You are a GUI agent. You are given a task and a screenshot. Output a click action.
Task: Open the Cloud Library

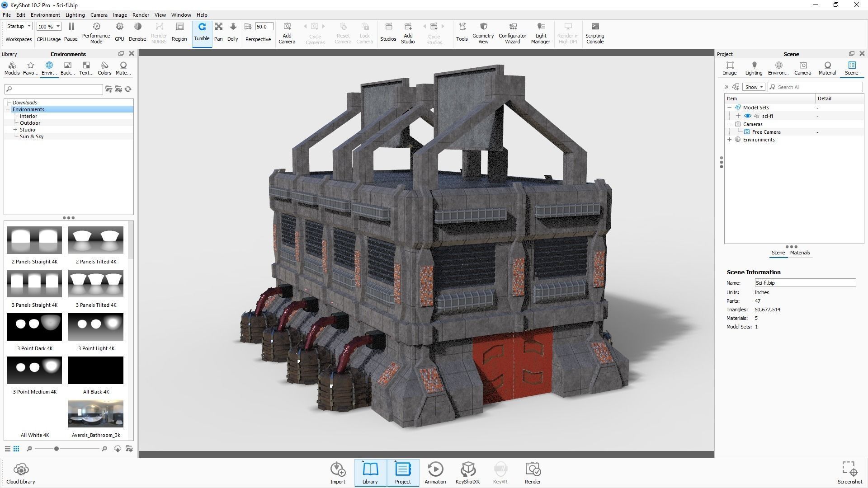pos(21,472)
